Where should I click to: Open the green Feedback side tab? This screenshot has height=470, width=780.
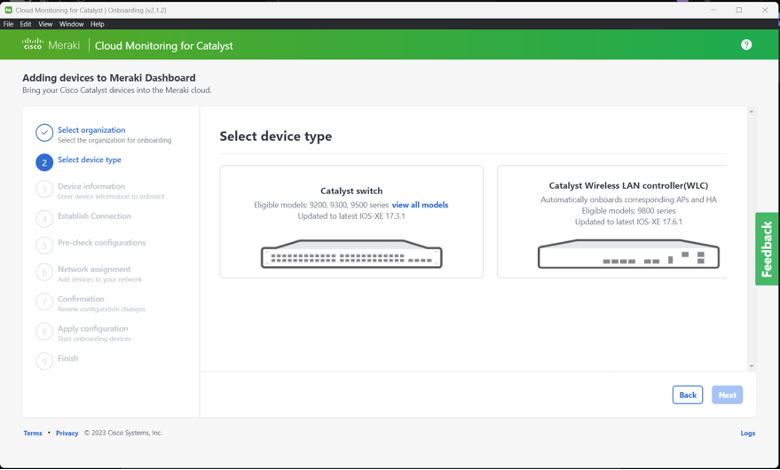767,249
